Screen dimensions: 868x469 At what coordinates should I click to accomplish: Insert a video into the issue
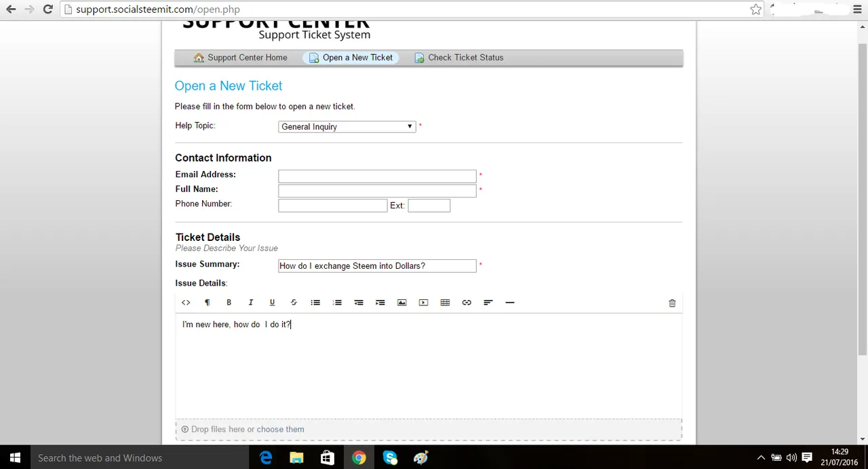coord(424,303)
